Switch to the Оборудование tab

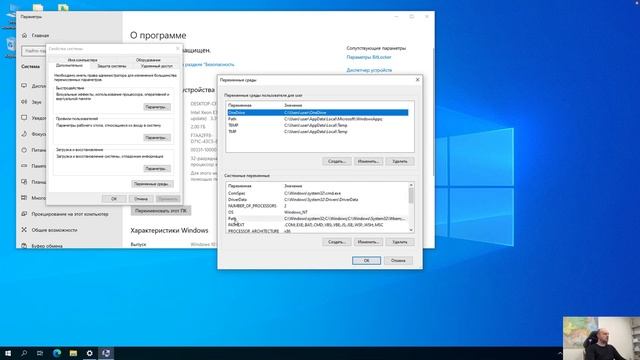coord(148,60)
